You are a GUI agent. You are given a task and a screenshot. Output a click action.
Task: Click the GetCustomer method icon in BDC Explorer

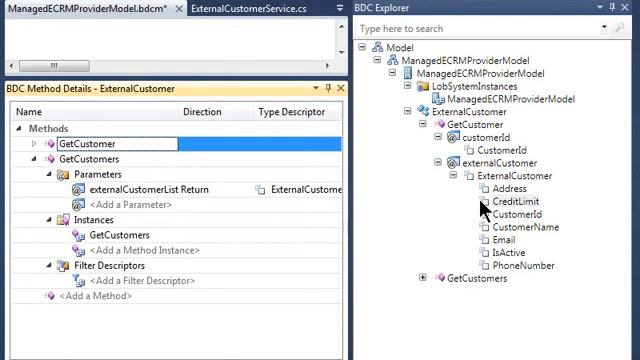click(439, 124)
